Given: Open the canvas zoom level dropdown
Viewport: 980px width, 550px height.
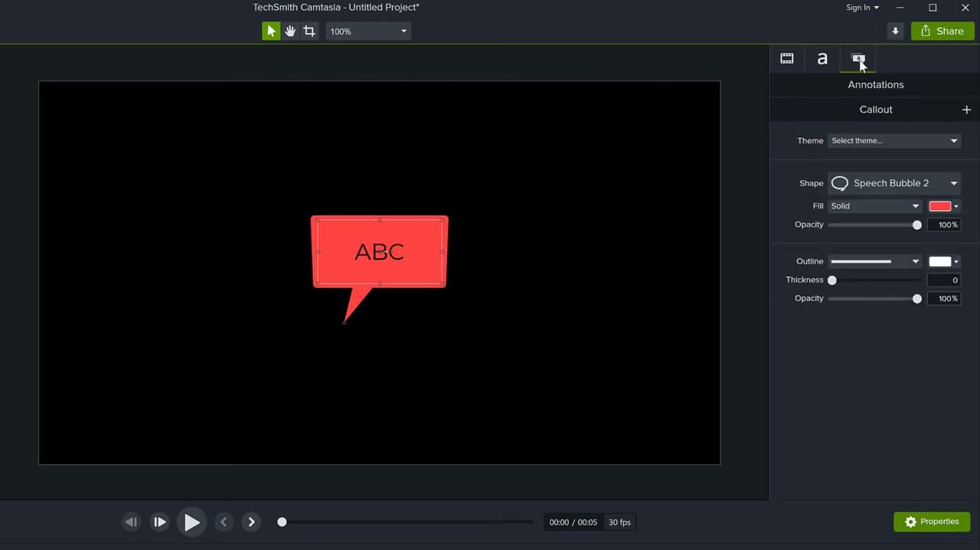Looking at the screenshot, I should tap(367, 31).
